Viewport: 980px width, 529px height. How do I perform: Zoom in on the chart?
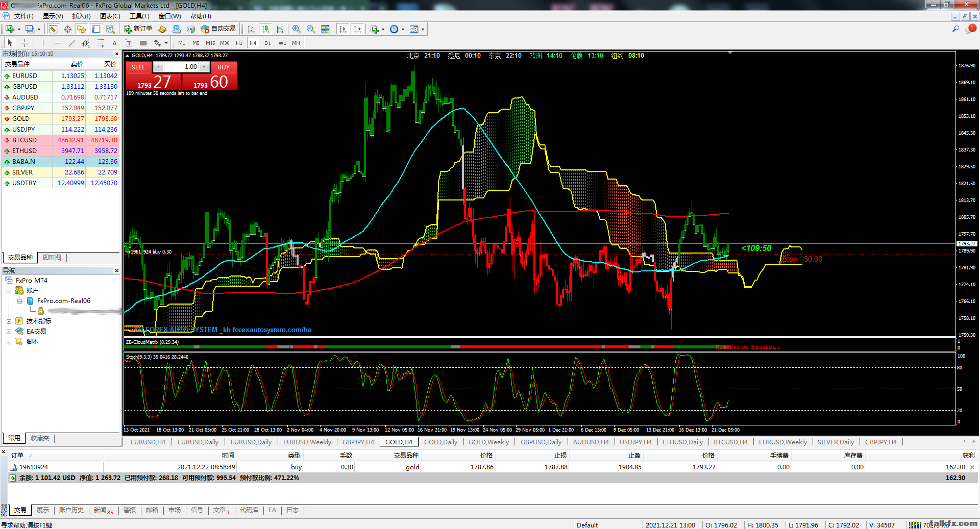click(x=297, y=29)
